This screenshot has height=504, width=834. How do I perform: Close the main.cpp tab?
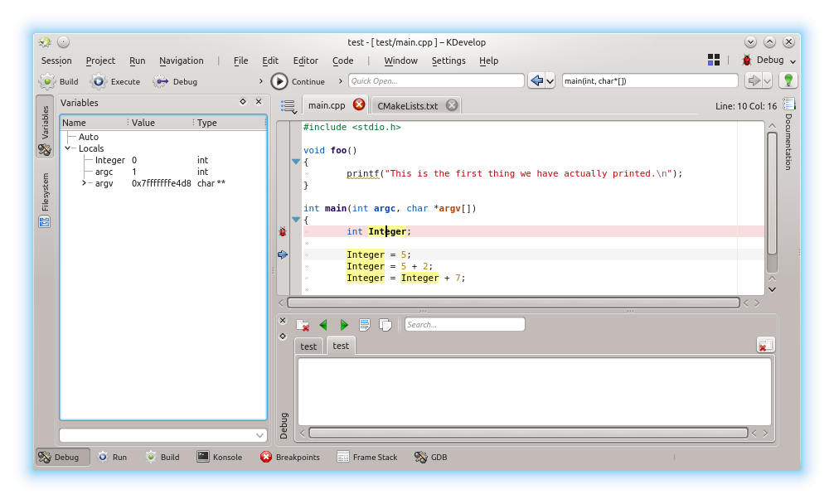[x=359, y=104]
